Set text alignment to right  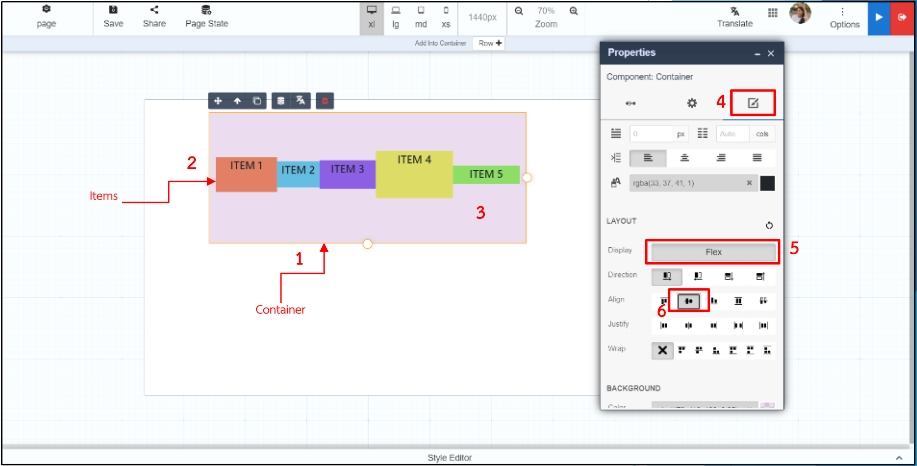click(721, 158)
